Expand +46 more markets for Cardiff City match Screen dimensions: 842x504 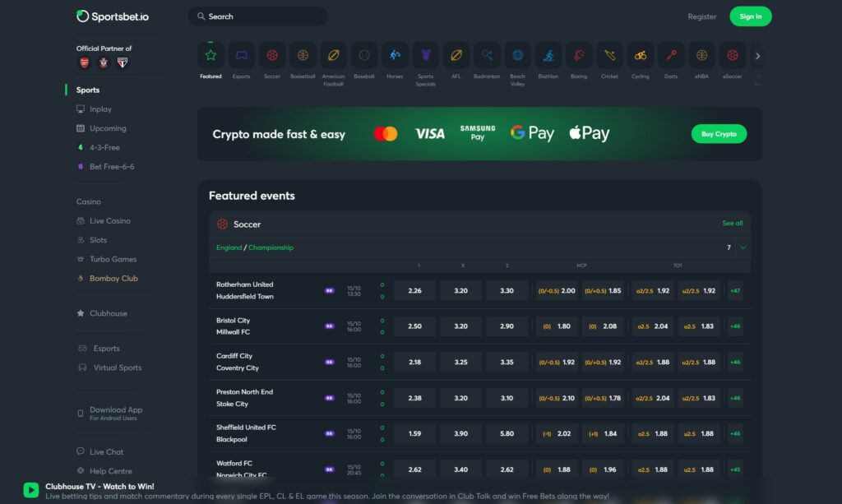[x=735, y=362]
